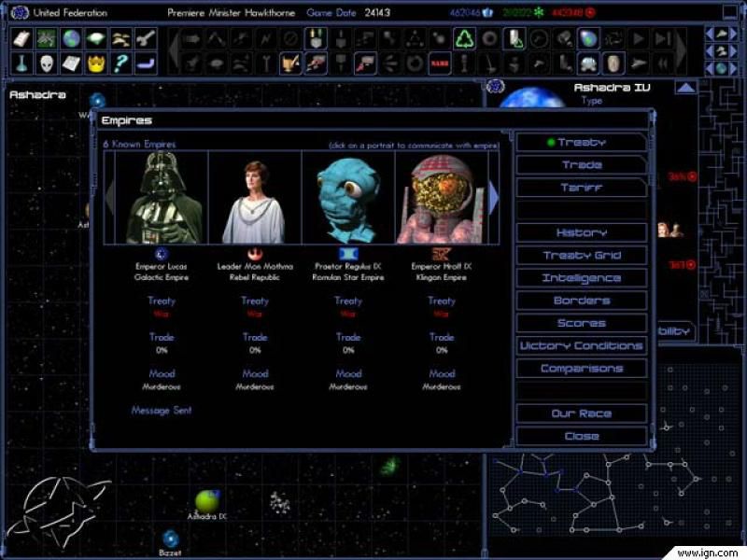Expand the Ashadra IV panel up arrow
Viewport: 747px width, 560px height.
coord(686,88)
